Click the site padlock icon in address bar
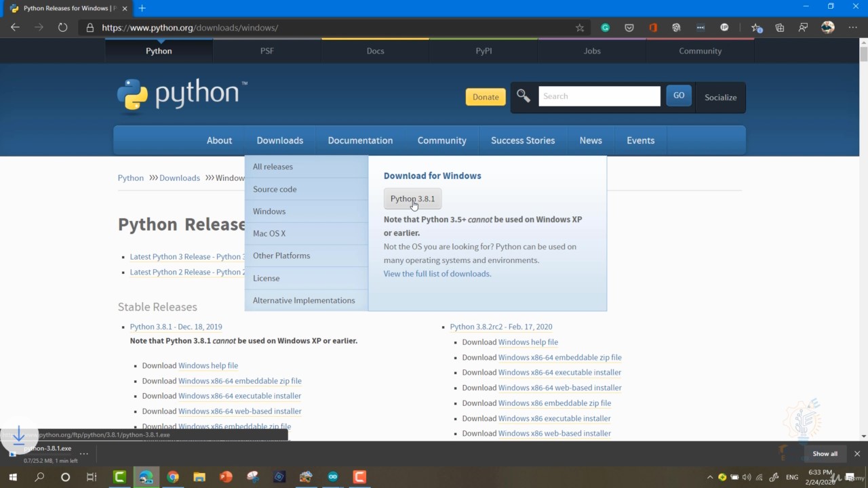The width and height of the screenshot is (868, 488). pos(90,28)
